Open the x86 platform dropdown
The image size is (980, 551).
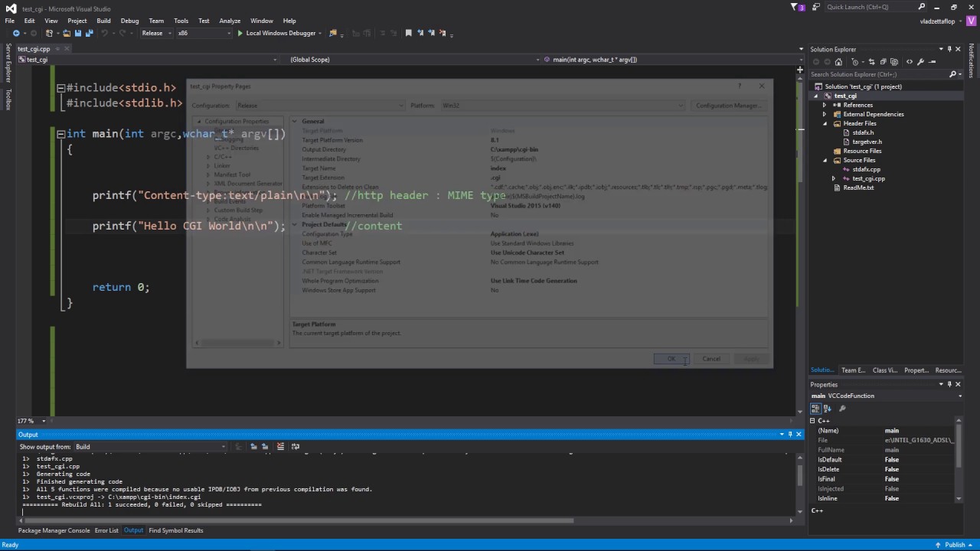[204, 33]
